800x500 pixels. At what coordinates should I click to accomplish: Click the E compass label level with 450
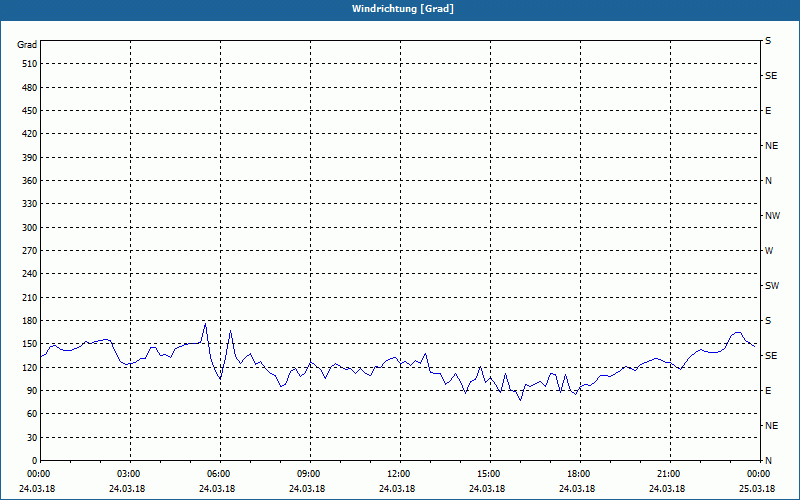pyautogui.click(x=768, y=111)
